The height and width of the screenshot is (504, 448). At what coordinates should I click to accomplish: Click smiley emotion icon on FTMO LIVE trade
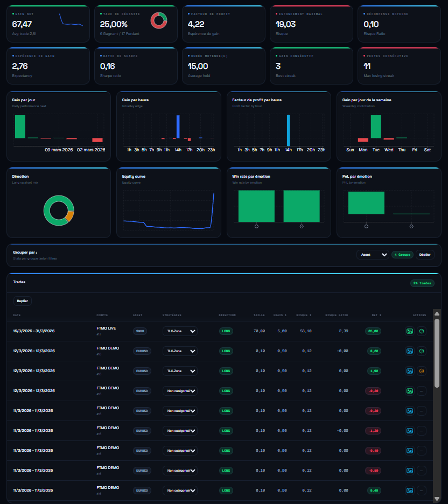point(422,331)
